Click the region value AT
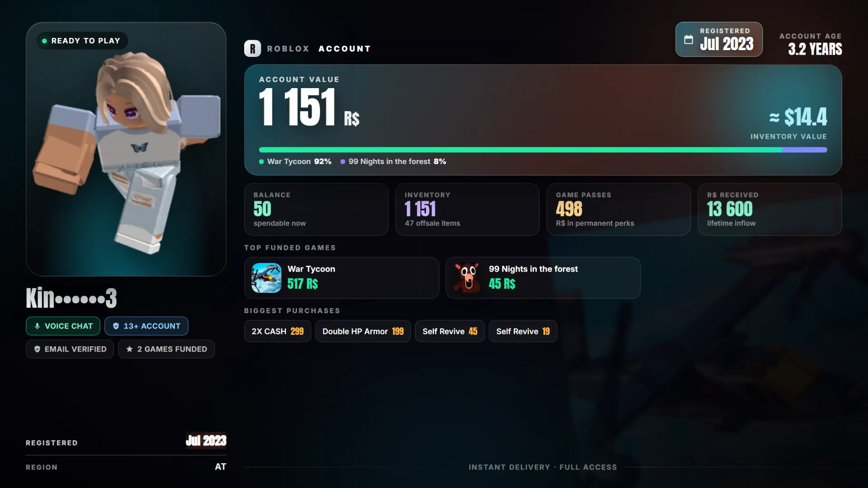 click(x=220, y=467)
